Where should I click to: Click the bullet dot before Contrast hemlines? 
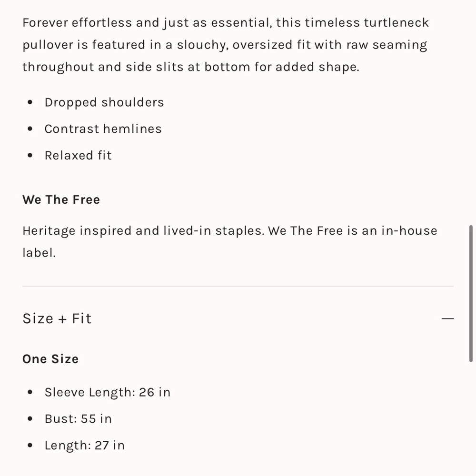[30, 129]
